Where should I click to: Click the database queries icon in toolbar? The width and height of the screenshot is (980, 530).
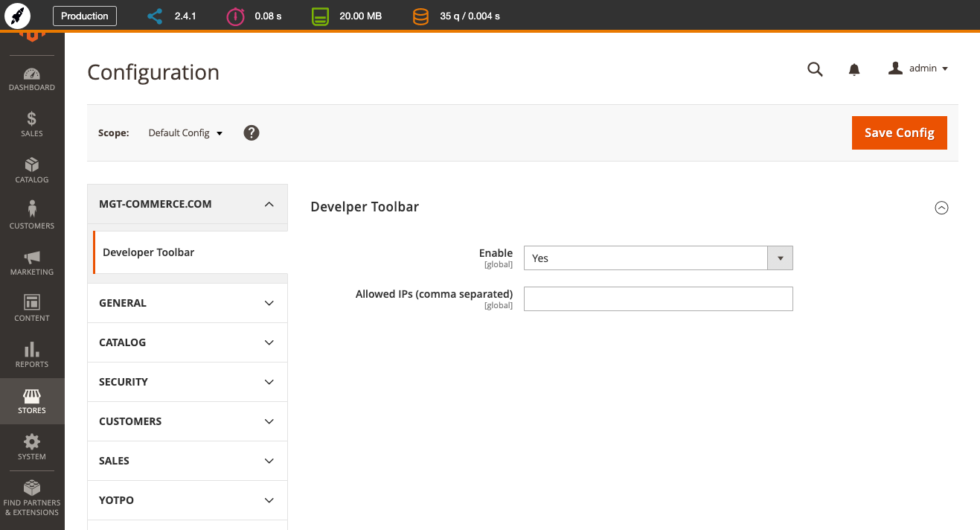(420, 16)
